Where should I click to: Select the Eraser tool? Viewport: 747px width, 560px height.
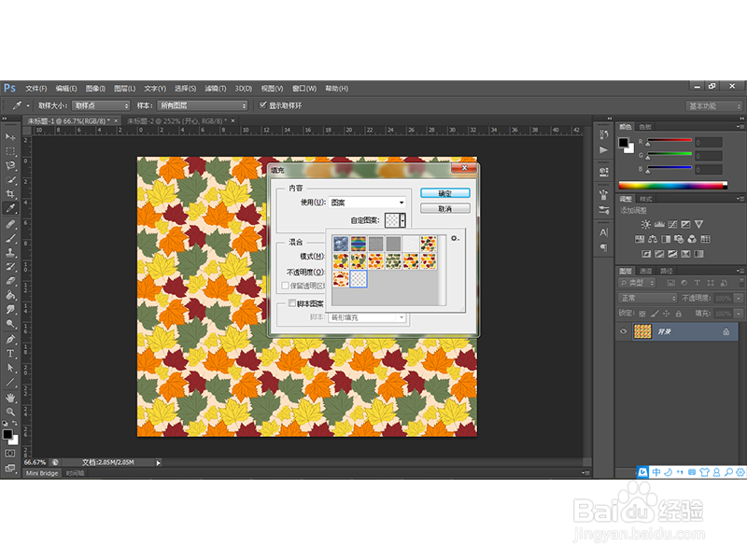[x=10, y=281]
